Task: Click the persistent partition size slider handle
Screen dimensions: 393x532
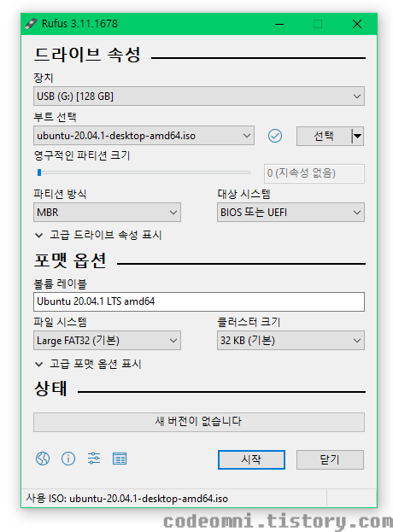Action: point(39,172)
